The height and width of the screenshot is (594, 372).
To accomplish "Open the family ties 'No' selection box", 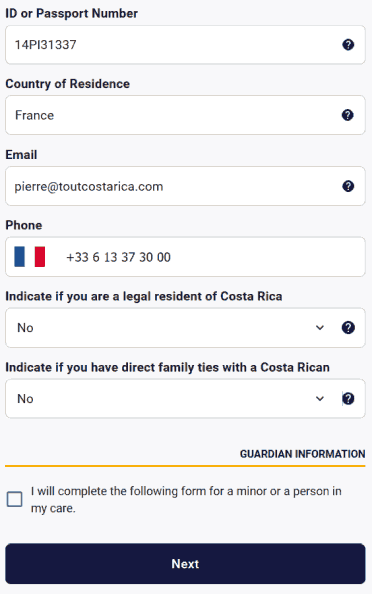I will coord(185,399).
